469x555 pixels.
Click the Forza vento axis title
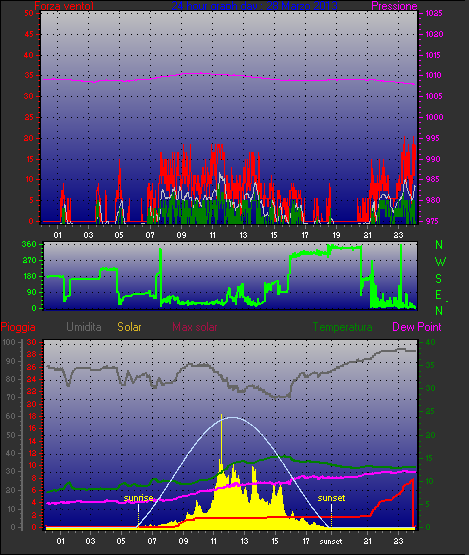coord(64,6)
